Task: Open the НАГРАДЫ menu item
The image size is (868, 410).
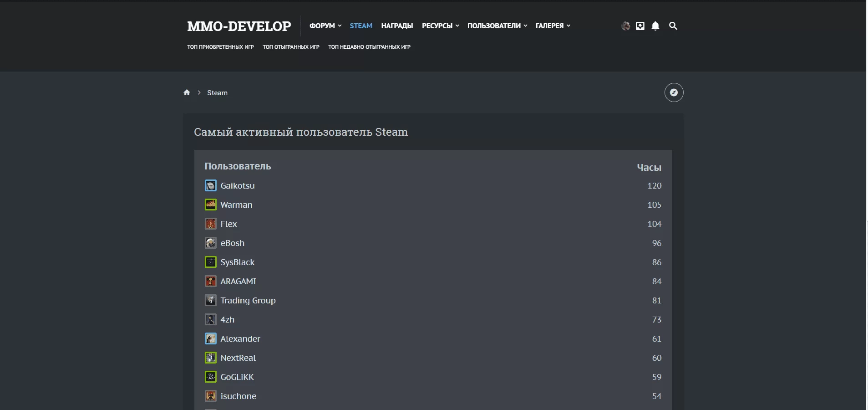Action: (x=397, y=26)
